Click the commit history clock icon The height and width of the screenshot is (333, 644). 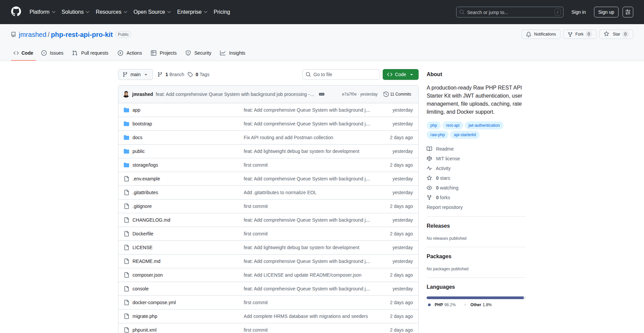pos(386,94)
